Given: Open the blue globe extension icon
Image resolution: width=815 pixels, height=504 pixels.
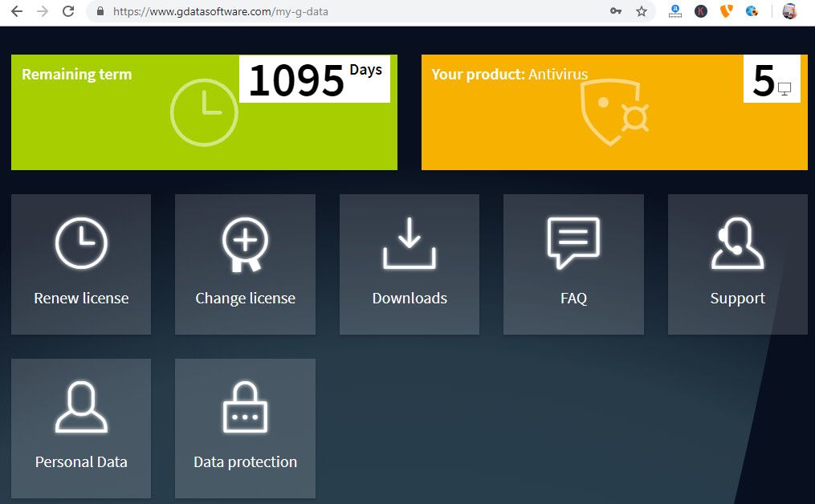Looking at the screenshot, I should (x=752, y=11).
